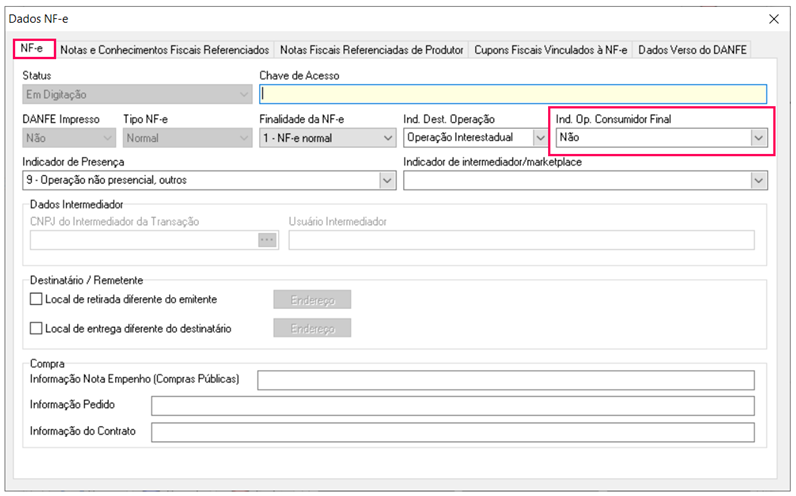Open Notas e Conhecimentos Fiscais Referenciados tab
This screenshot has width=796, height=496.
[x=164, y=50]
